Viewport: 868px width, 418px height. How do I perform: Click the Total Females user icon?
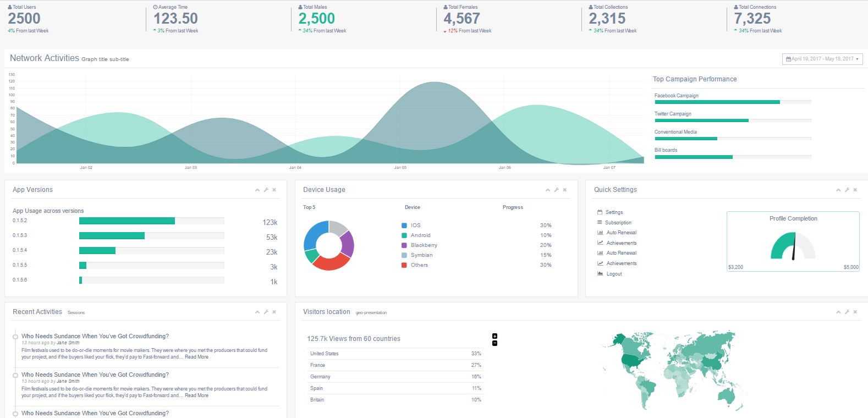click(446, 7)
